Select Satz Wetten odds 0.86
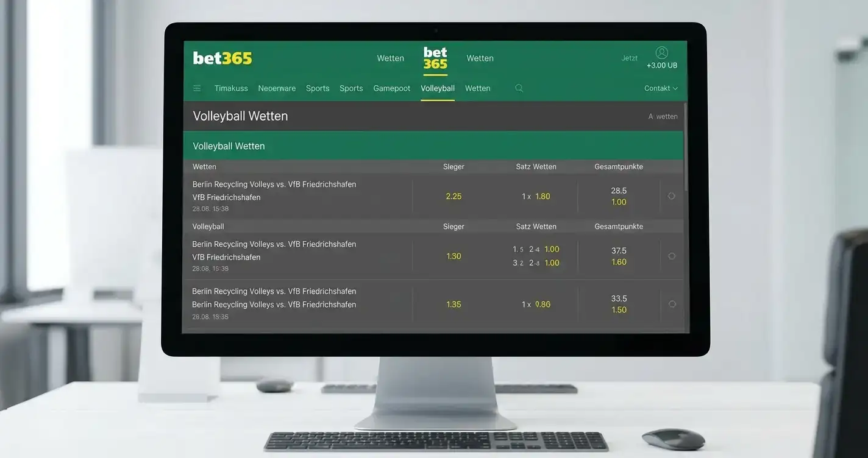 point(542,305)
